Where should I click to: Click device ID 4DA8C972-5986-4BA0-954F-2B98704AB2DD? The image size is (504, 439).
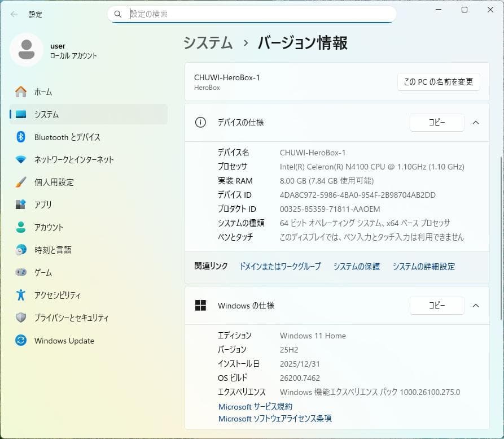click(x=357, y=195)
